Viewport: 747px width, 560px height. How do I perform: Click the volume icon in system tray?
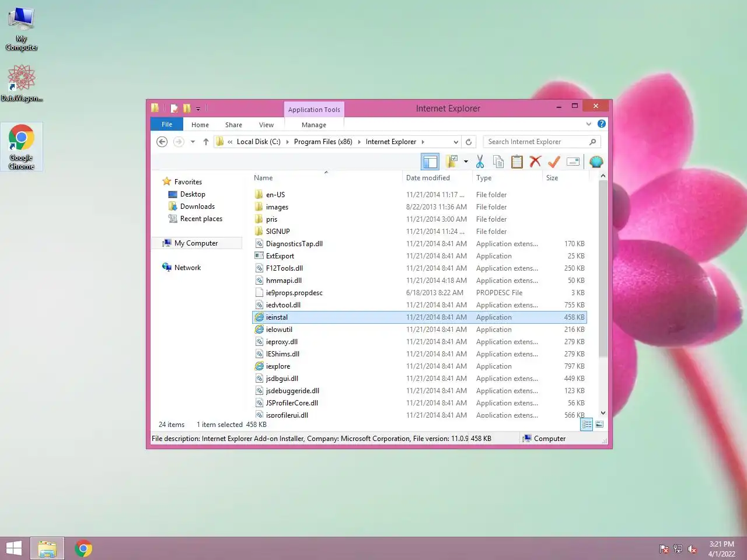tap(692, 549)
